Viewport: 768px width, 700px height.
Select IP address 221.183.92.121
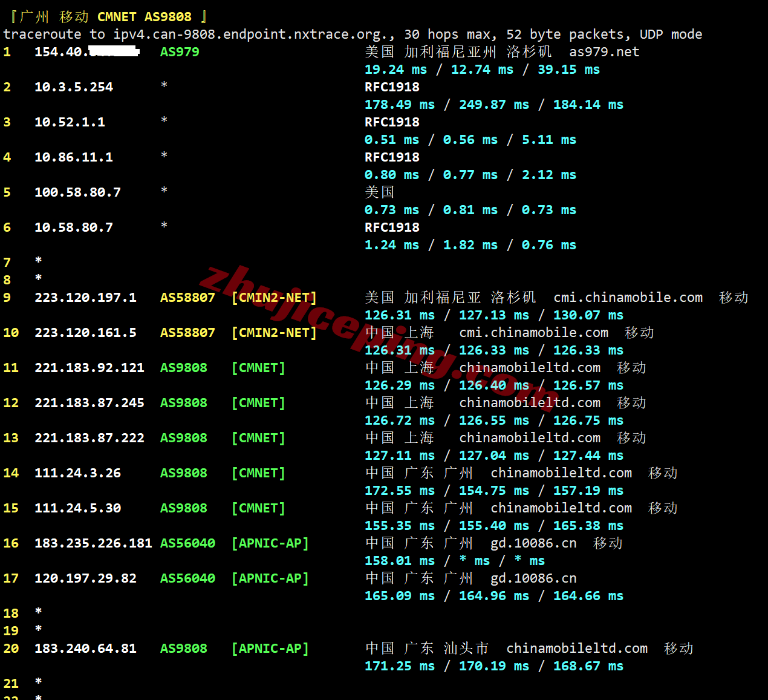point(89,368)
